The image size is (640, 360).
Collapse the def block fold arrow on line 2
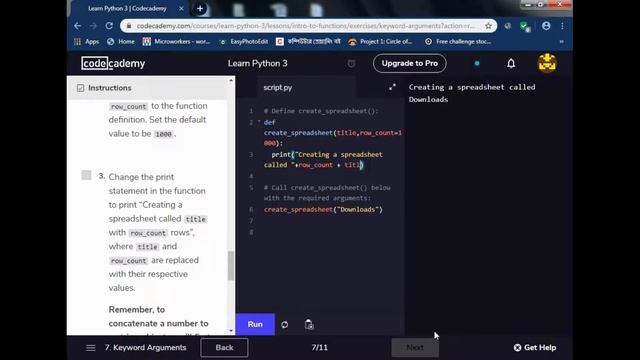tap(259, 122)
